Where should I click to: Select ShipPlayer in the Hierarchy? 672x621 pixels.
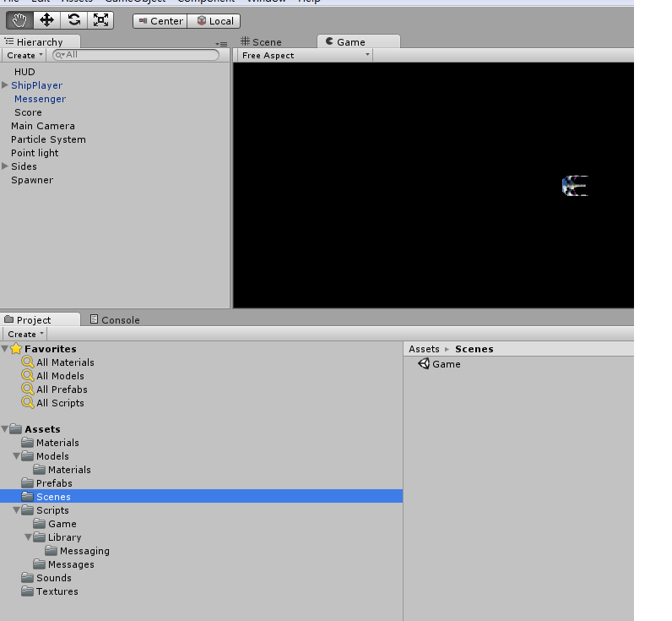click(37, 85)
